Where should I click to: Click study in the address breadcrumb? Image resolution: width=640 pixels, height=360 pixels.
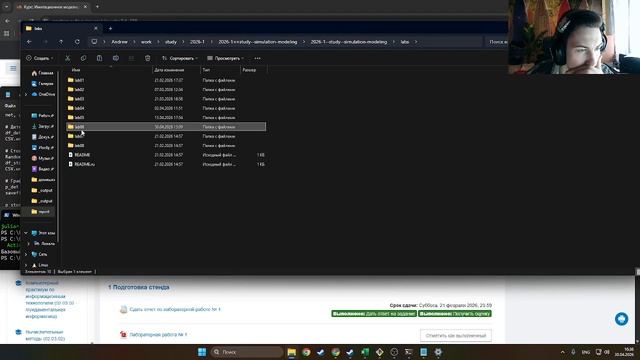(x=171, y=42)
